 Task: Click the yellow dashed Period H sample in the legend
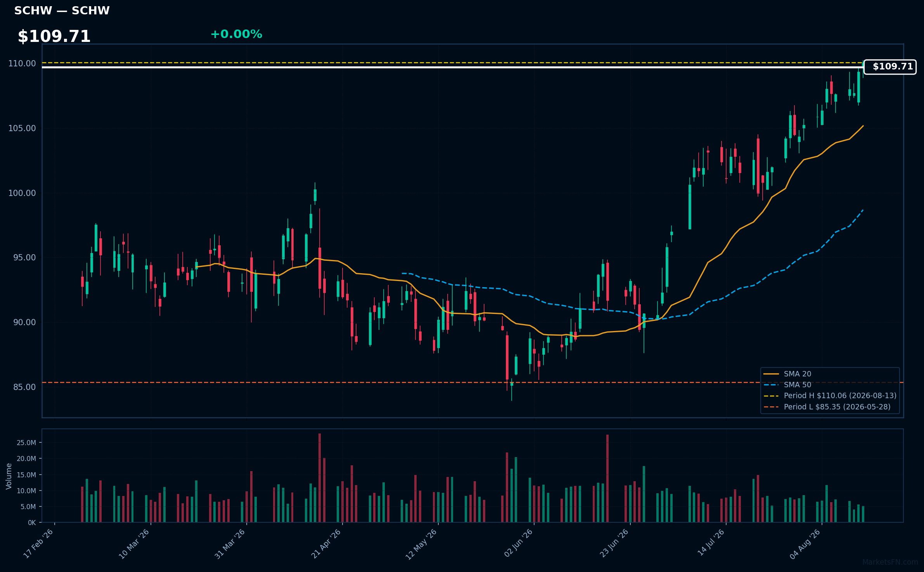[771, 396]
